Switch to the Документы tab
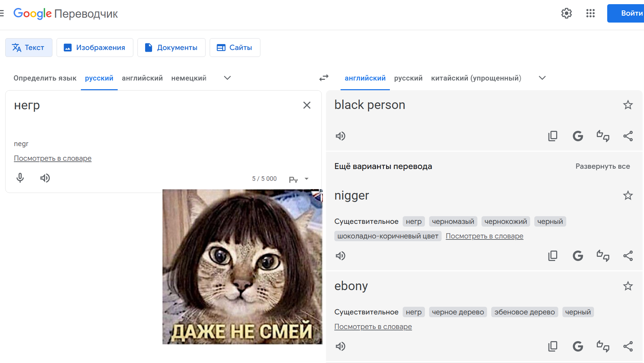 (x=171, y=48)
